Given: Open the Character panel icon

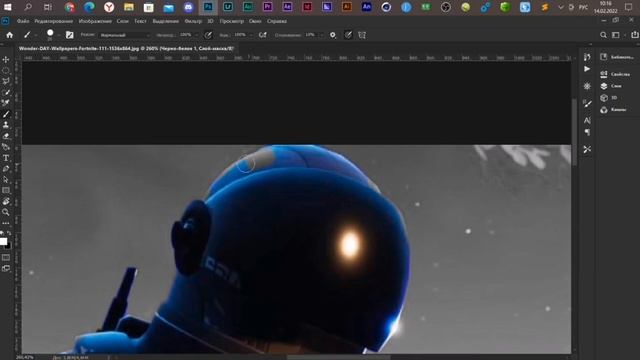Looking at the screenshot, I should [x=587, y=120].
